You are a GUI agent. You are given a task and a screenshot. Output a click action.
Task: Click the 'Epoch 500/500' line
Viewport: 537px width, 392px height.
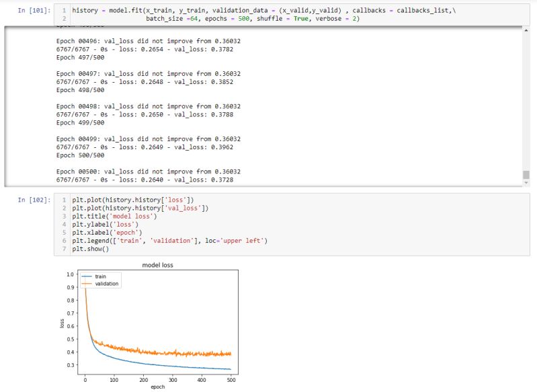80,155
